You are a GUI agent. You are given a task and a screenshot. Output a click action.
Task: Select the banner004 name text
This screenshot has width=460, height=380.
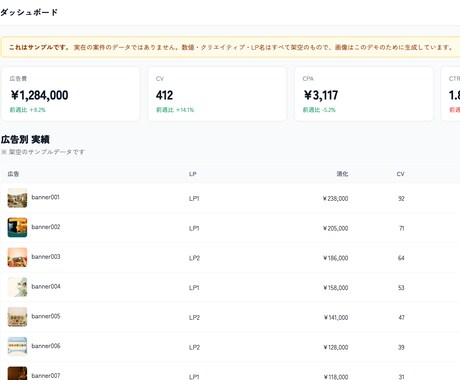point(46,286)
